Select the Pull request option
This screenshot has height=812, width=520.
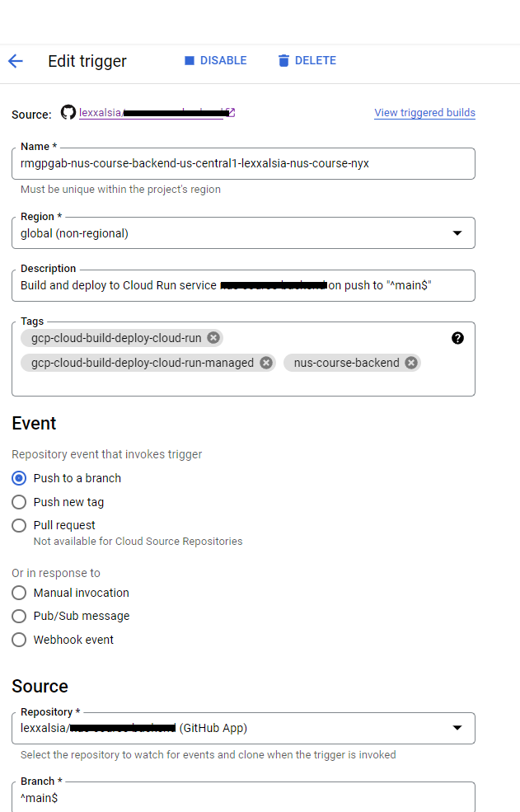(x=18, y=525)
